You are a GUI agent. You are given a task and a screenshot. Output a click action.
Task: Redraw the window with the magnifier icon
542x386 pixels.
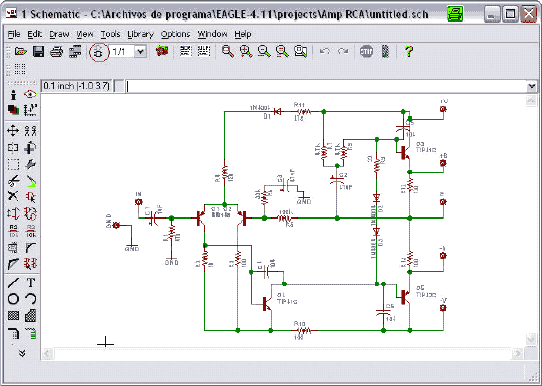pos(282,51)
